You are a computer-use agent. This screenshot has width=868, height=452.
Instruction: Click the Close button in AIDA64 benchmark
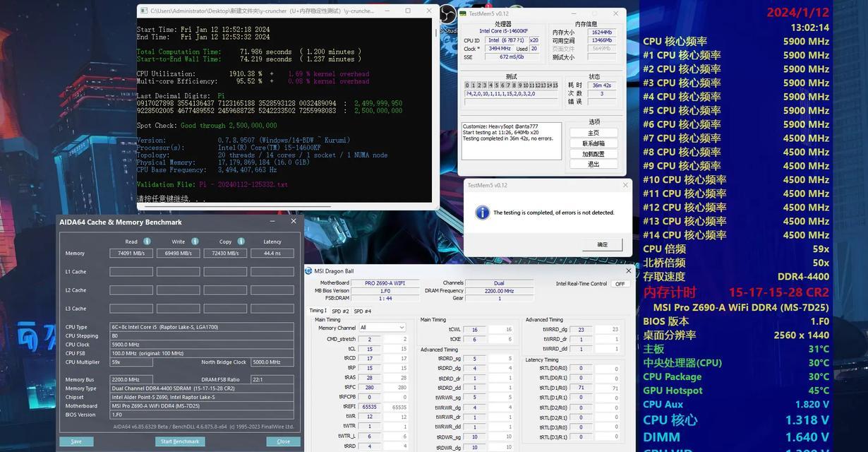(283, 441)
